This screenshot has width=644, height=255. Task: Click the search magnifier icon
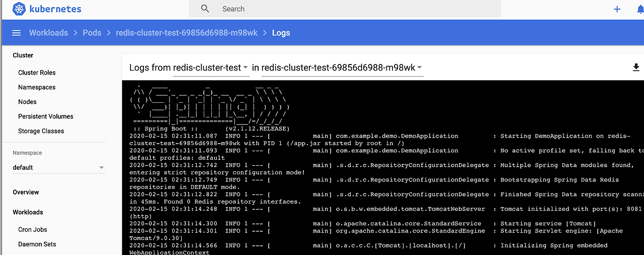coord(205,9)
